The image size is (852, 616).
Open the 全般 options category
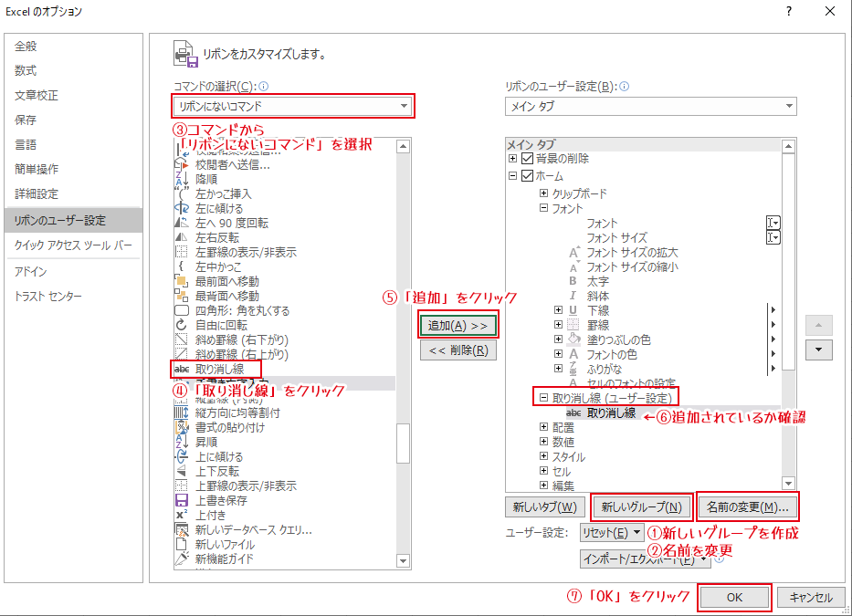click(73, 47)
